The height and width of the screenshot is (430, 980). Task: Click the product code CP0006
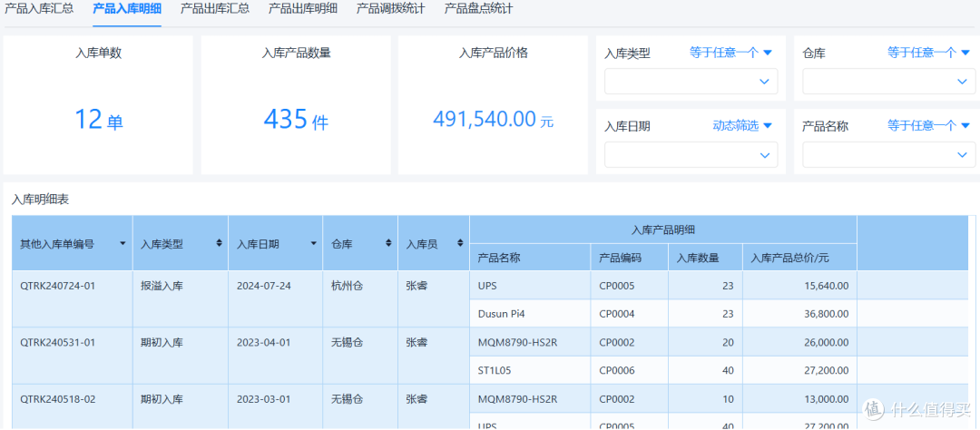tap(617, 371)
